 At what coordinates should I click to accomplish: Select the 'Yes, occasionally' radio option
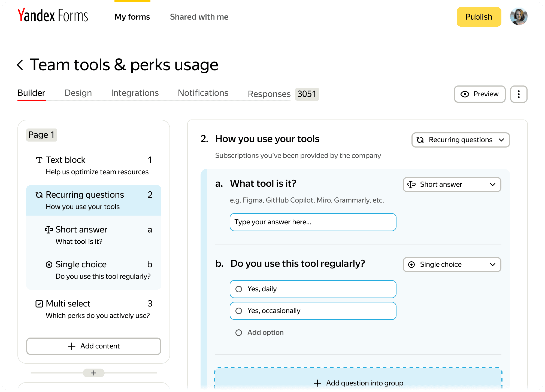(x=239, y=311)
